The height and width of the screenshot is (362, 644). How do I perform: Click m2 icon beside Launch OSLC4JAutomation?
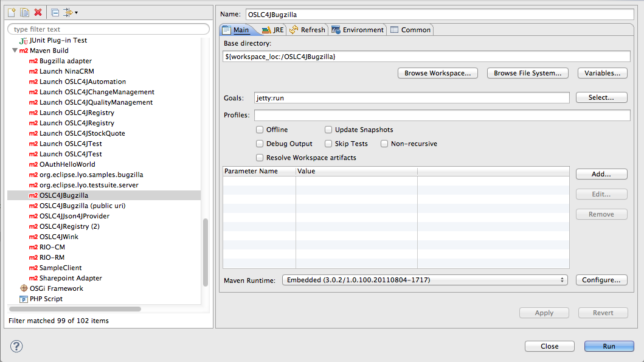[33, 82]
